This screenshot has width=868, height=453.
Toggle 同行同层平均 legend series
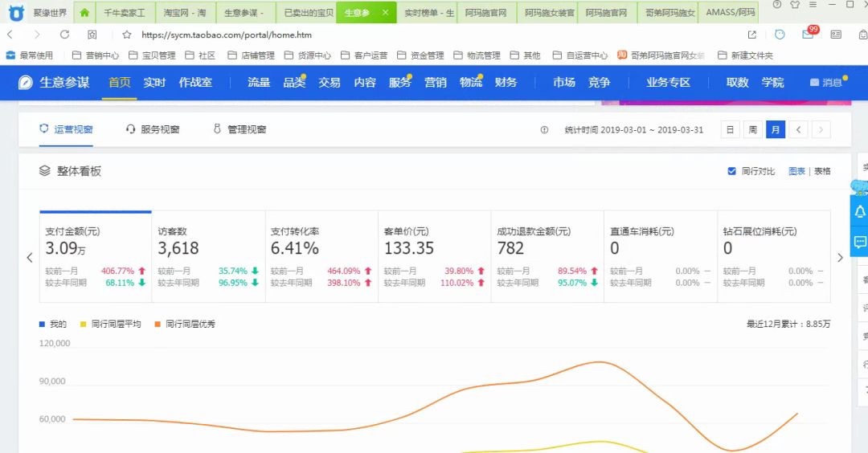point(111,324)
